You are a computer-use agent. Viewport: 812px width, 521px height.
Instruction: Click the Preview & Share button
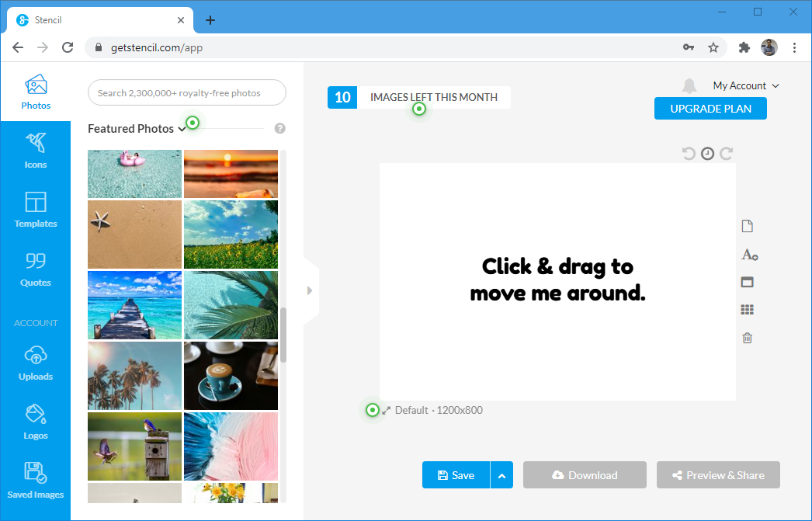[x=718, y=475]
